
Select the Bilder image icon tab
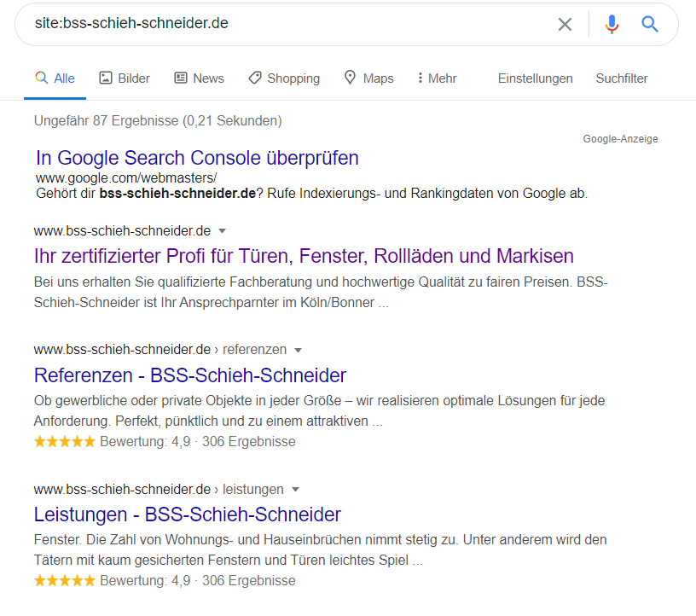(x=105, y=78)
